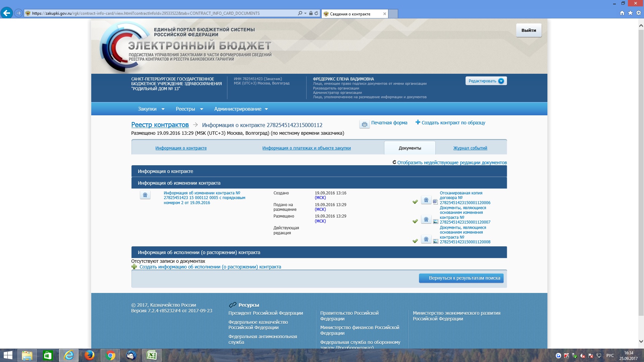Image resolution: width=644 pixels, height=362 pixels.
Task: Open the Редактировать dropdown button
Action: pyautogui.click(x=486, y=81)
